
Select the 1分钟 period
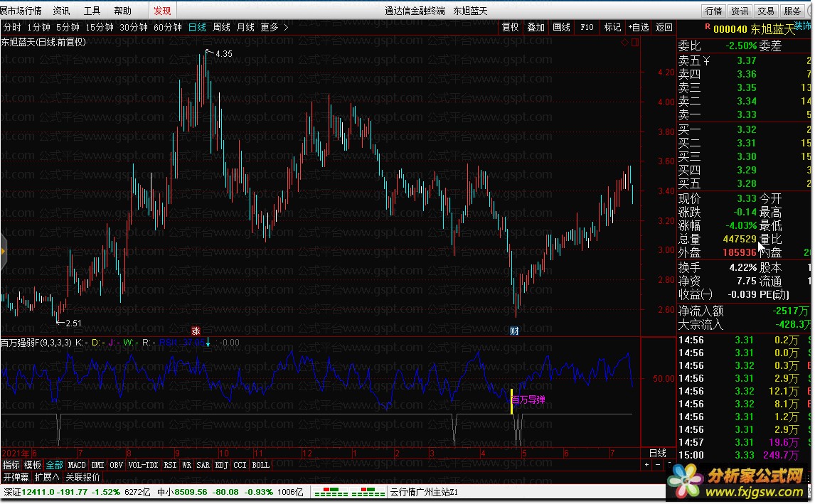tap(38, 27)
